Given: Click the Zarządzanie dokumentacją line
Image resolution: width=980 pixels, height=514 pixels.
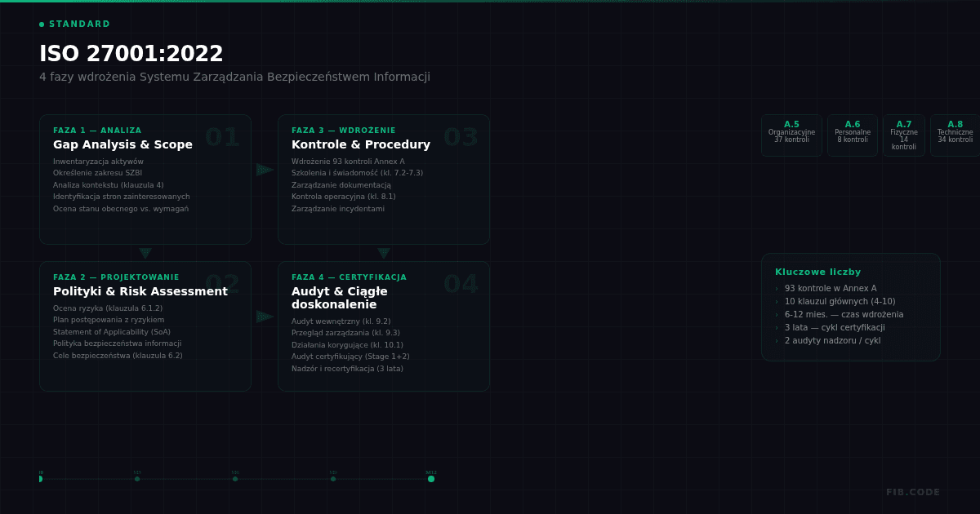Looking at the screenshot, I should pyautogui.click(x=341, y=185).
